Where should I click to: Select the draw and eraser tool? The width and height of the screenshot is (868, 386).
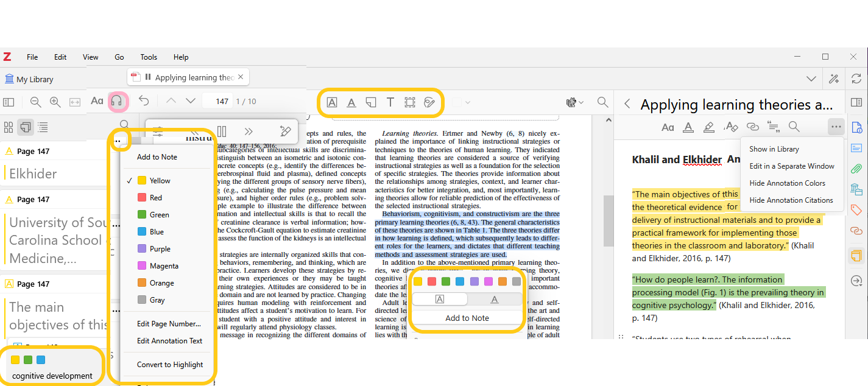(429, 102)
